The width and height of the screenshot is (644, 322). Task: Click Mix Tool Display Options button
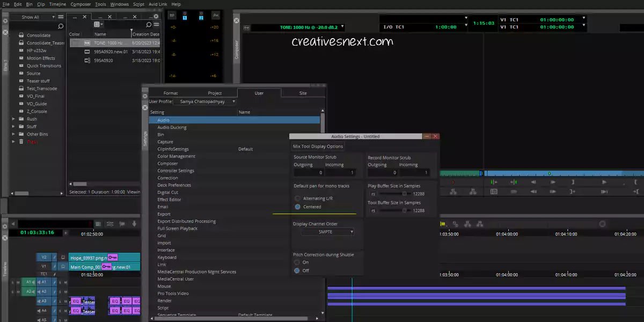318,147
